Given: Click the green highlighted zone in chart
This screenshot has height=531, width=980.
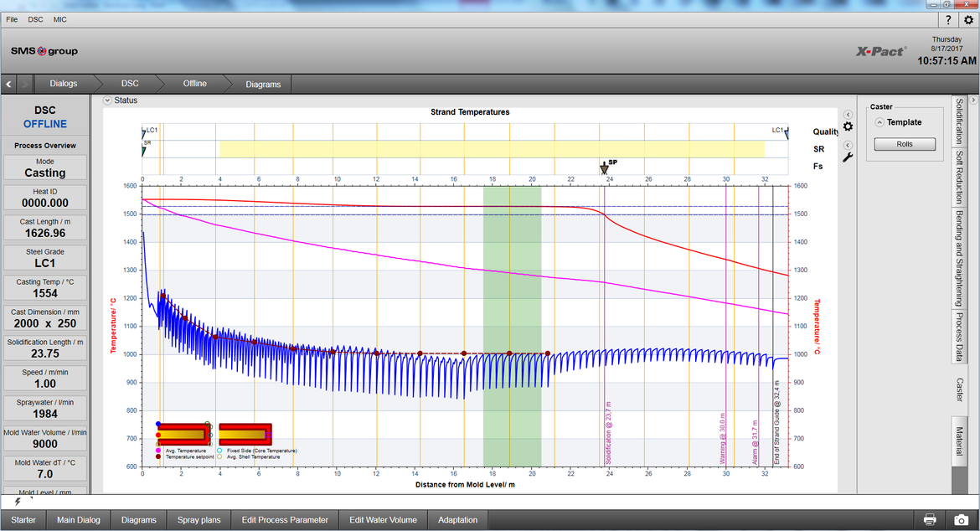Looking at the screenshot, I should (512, 326).
